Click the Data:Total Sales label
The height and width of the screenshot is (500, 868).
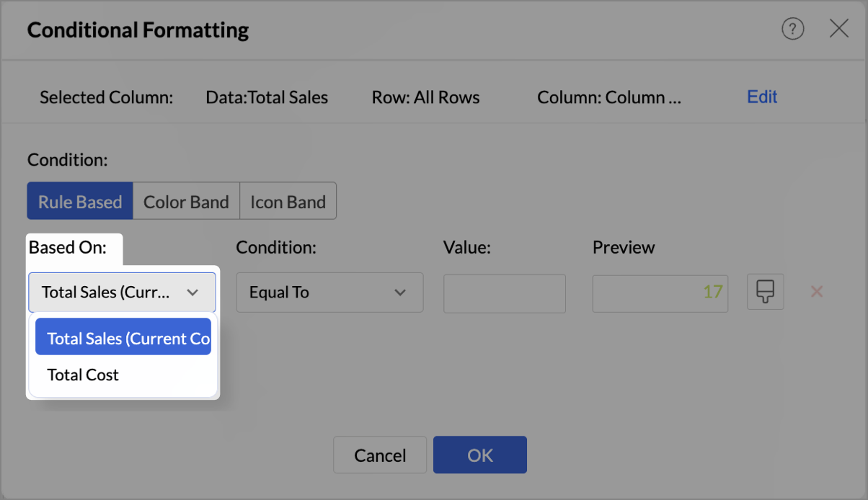[267, 97]
